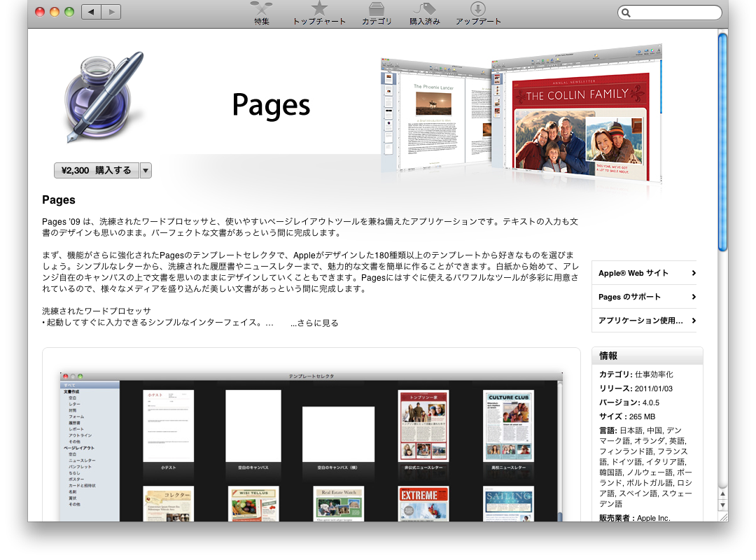Go forward with the right arrow button
Image resolution: width=756 pixels, height=560 pixels.
coord(111,12)
